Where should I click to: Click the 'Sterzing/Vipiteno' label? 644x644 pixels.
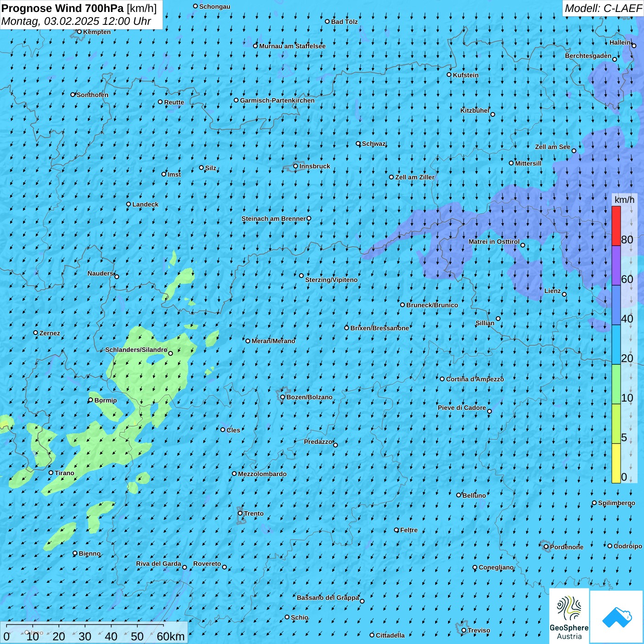point(331,280)
